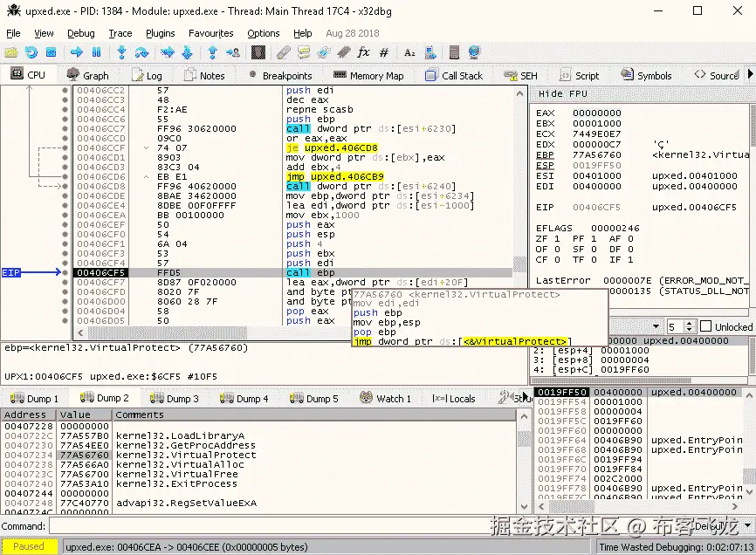Click the Step Over toolbar icon
This screenshot has height=555, width=756.
pos(141,52)
